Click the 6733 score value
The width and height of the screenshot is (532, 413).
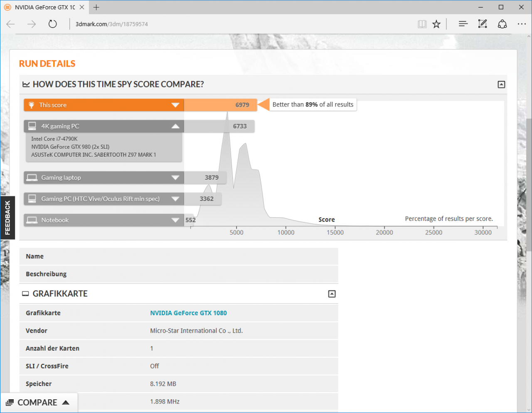pos(240,126)
